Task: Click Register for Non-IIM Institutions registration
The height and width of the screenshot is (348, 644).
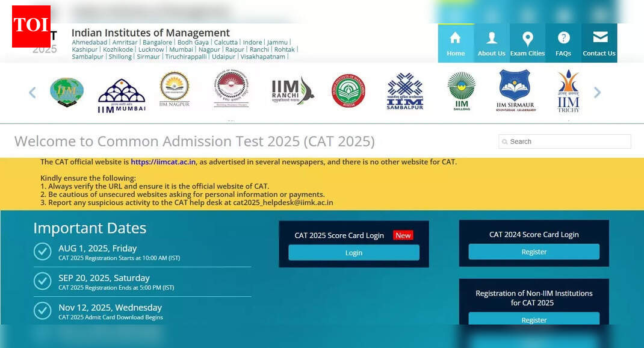Action: pos(533,320)
